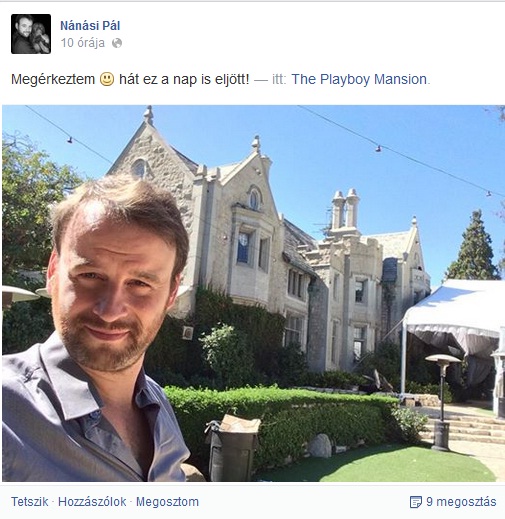Open The Playboy Mansion location link
This screenshot has height=519, width=505.
359,79
